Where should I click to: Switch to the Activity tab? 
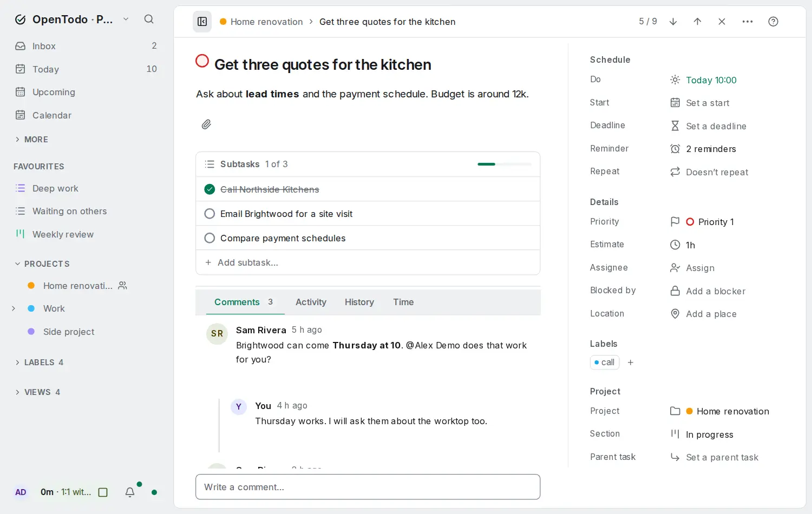(311, 302)
